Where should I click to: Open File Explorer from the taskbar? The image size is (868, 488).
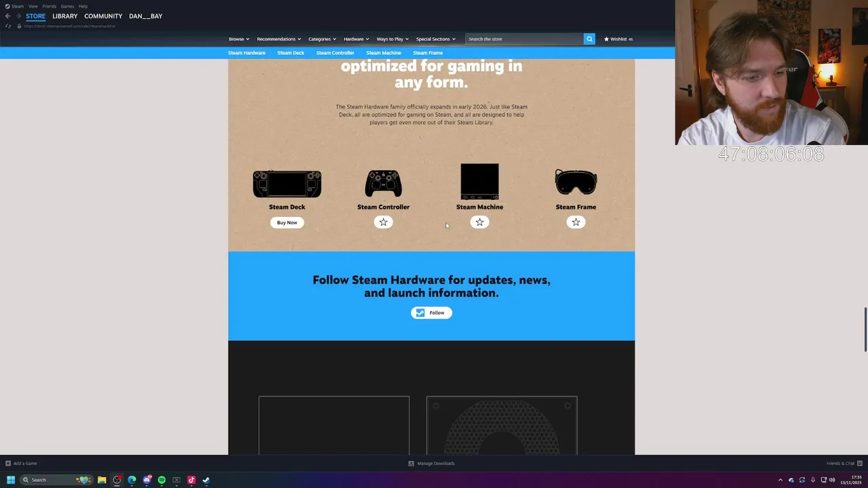102,480
